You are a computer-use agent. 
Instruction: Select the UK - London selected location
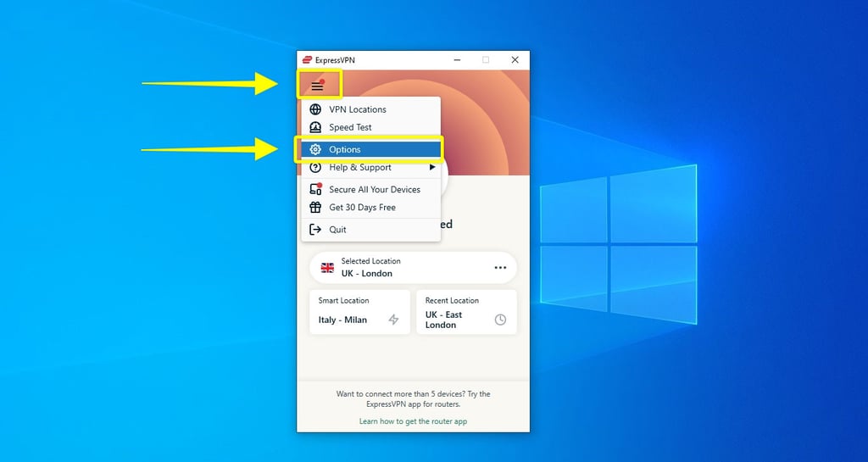coord(413,268)
